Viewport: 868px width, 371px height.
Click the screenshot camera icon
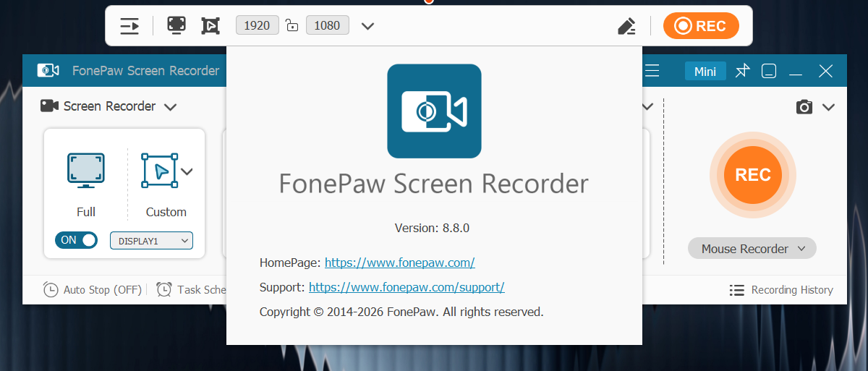[x=804, y=107]
